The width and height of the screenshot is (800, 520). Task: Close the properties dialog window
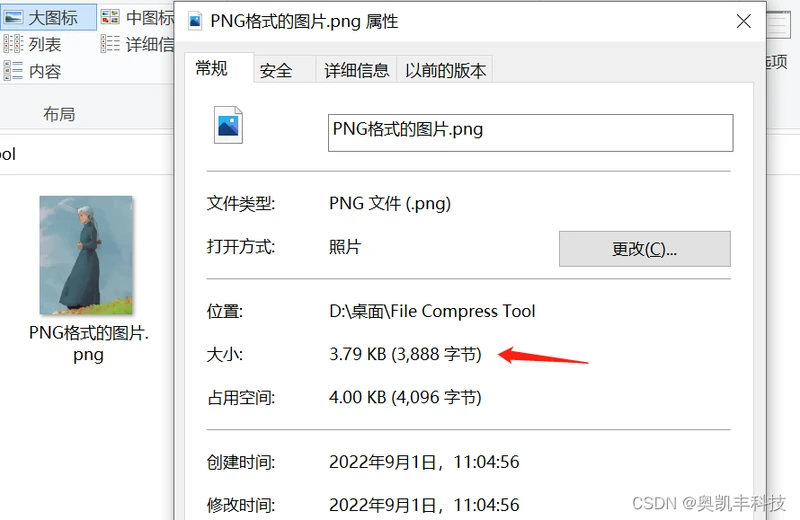[743, 21]
